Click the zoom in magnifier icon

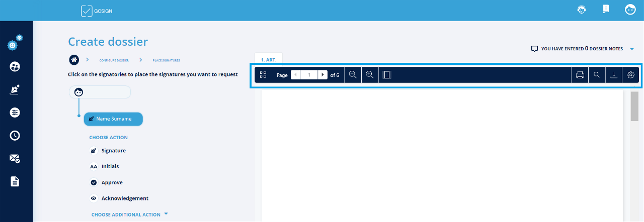click(370, 75)
